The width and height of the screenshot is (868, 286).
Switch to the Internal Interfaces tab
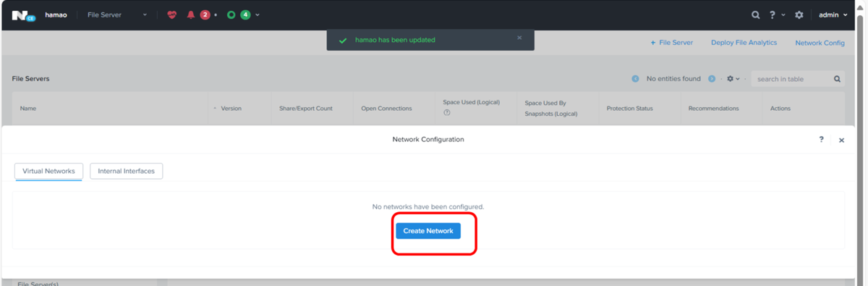[127, 171]
